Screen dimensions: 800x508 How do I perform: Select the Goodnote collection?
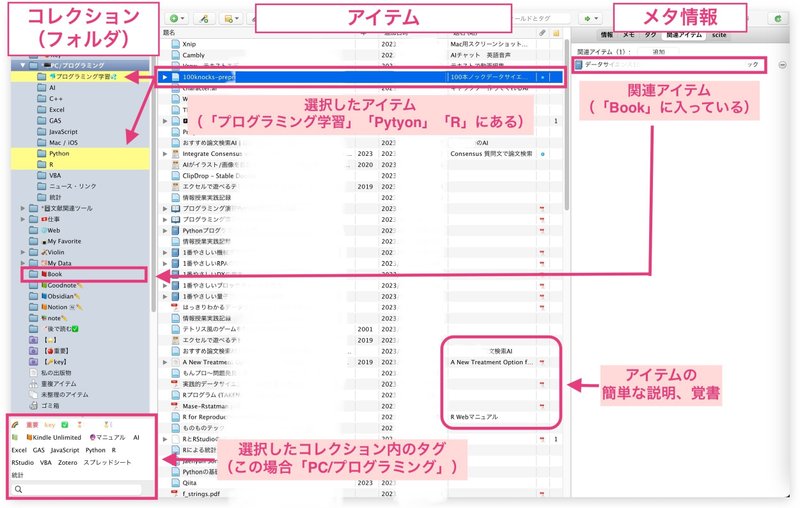[61, 286]
